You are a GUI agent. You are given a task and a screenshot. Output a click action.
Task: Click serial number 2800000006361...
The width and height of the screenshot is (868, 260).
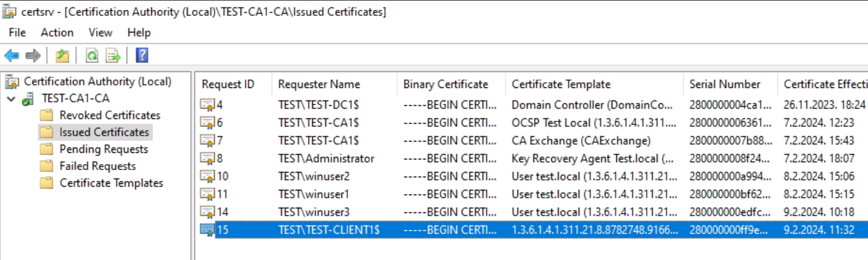(730, 122)
